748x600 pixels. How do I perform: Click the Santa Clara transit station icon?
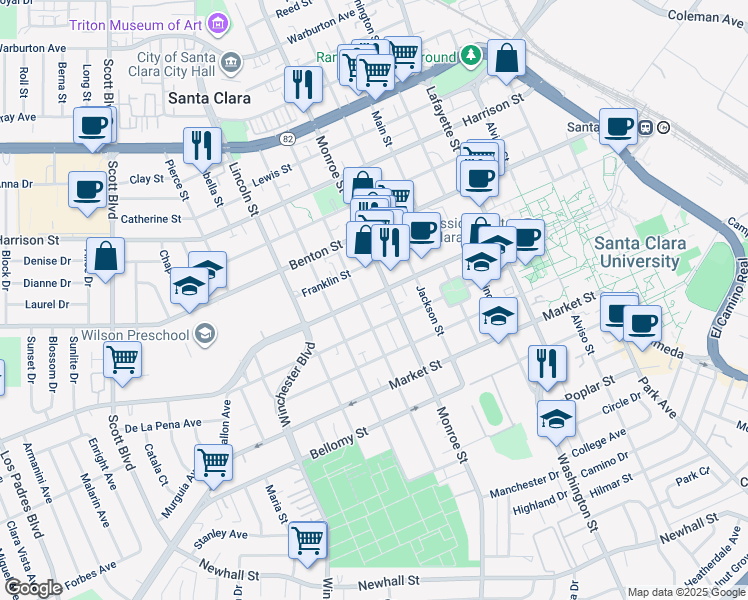point(645,127)
